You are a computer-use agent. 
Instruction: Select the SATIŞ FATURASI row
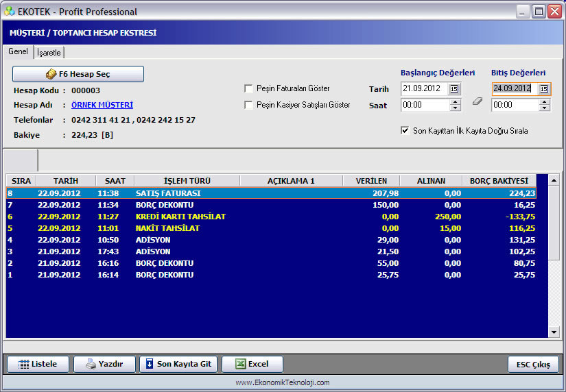click(x=271, y=193)
